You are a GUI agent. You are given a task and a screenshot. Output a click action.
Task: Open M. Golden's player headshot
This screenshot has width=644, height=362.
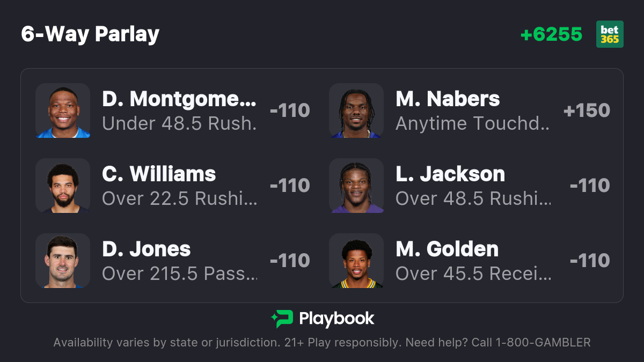click(x=356, y=261)
